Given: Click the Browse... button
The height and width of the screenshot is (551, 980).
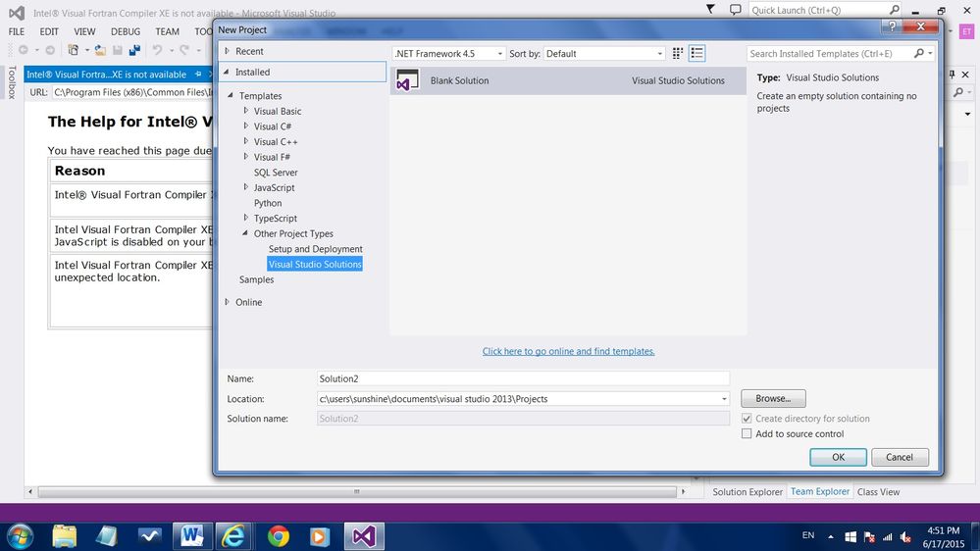Looking at the screenshot, I should (773, 399).
